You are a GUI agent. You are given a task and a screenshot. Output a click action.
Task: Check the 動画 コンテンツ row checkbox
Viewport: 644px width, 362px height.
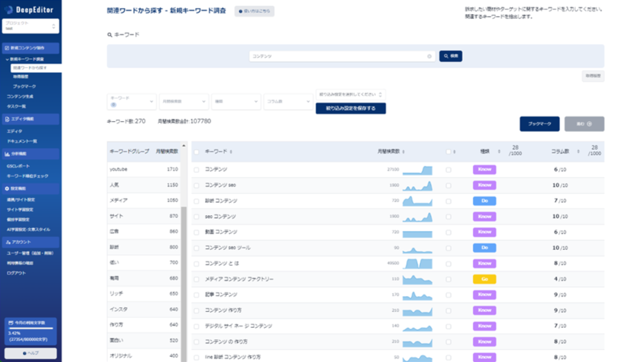pos(197,233)
